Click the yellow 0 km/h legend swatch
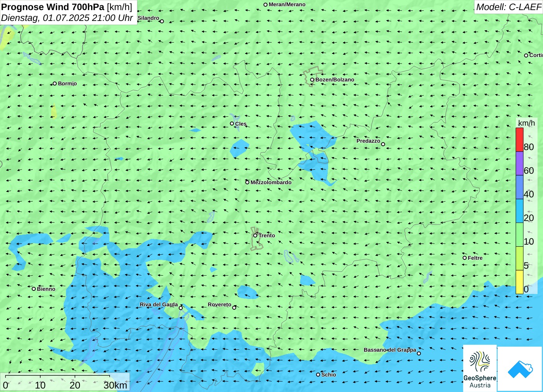 [519, 282]
